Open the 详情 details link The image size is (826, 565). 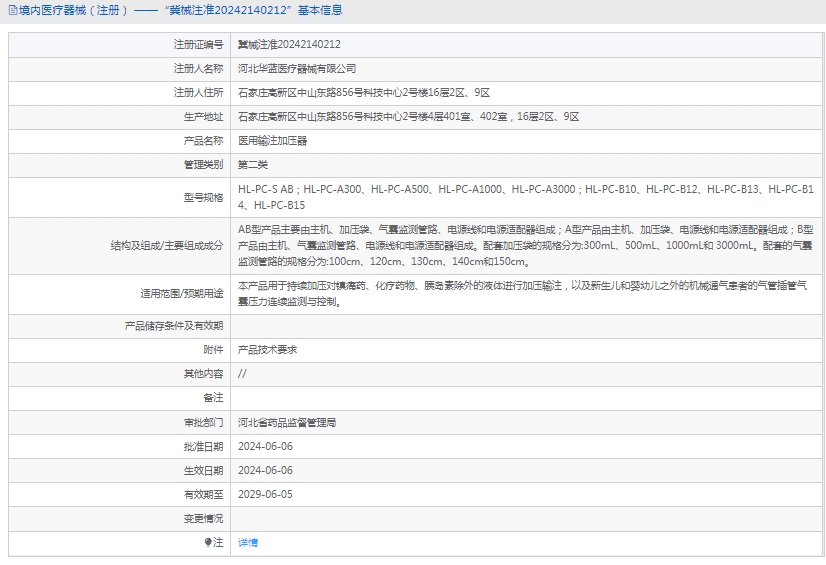[x=248, y=542]
